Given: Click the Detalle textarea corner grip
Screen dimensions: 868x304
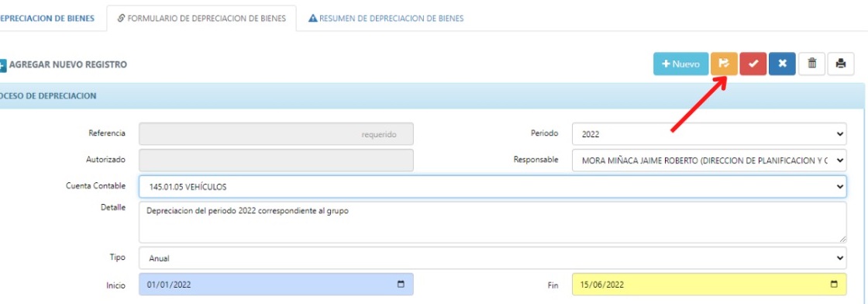Looking at the screenshot, I should click(x=842, y=239).
